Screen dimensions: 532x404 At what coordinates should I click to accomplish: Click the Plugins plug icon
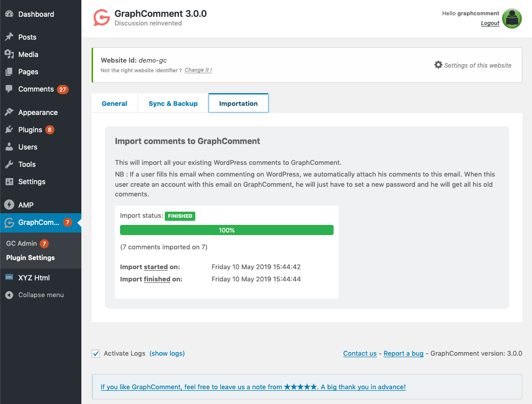(x=9, y=129)
